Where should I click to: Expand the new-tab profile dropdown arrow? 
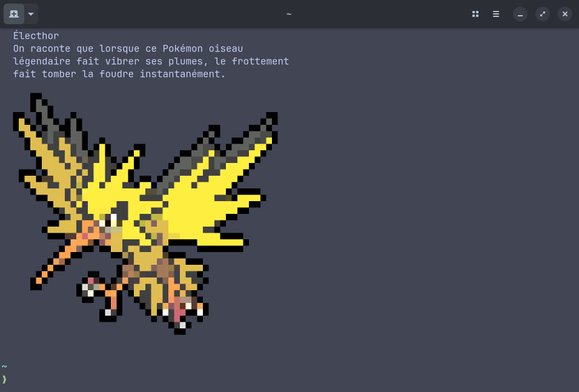(x=31, y=14)
